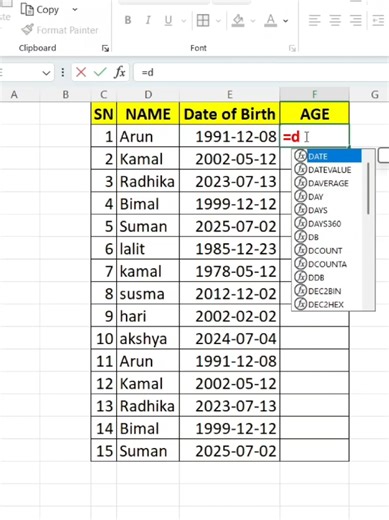Align text left

314,21
